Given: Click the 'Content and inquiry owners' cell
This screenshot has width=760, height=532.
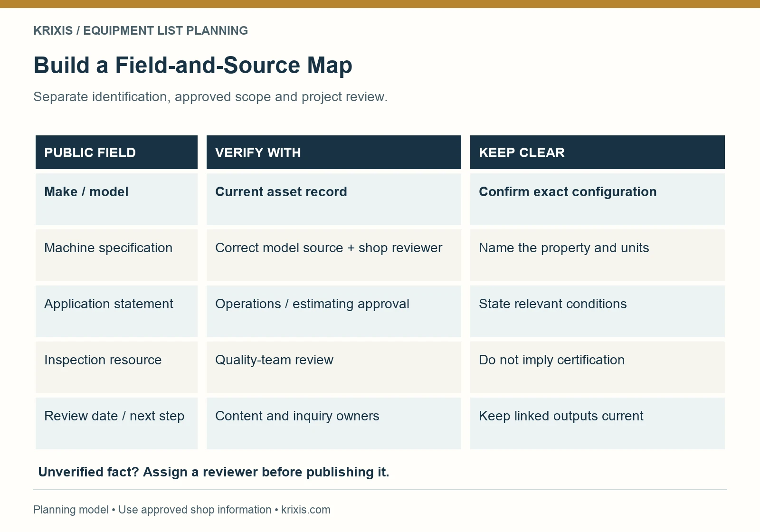Looking at the screenshot, I should click(334, 424).
